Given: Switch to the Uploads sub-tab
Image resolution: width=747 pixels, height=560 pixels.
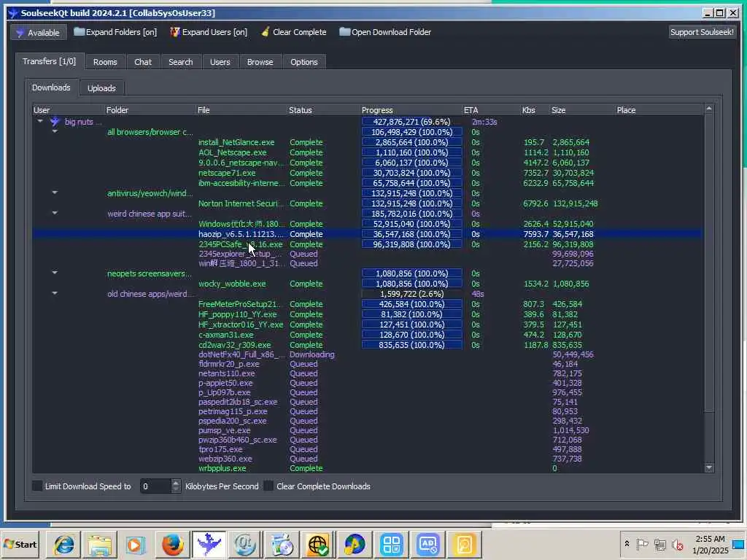Looking at the screenshot, I should point(101,88).
